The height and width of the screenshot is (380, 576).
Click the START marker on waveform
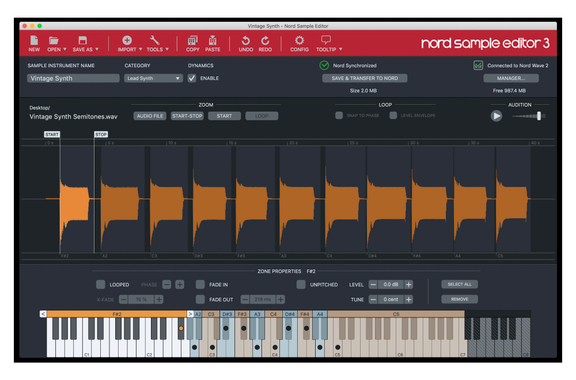(x=52, y=135)
